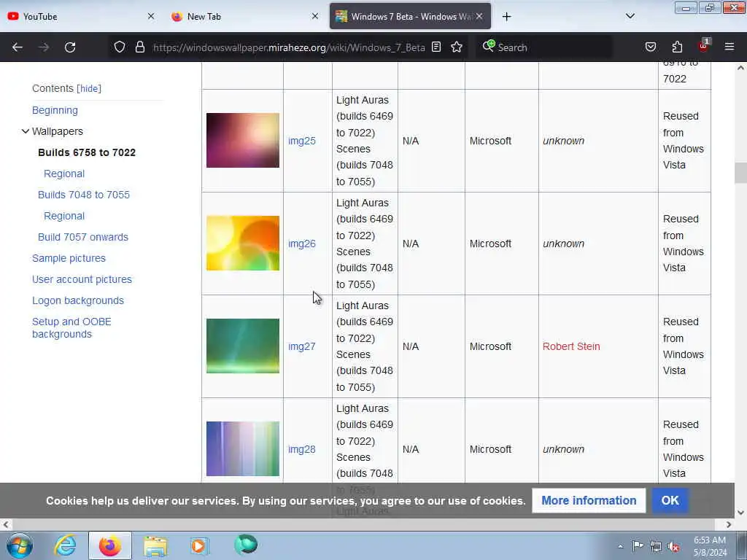This screenshot has width=747, height=560.
Task: Open the tracking protection shield icon
Action: (120, 47)
